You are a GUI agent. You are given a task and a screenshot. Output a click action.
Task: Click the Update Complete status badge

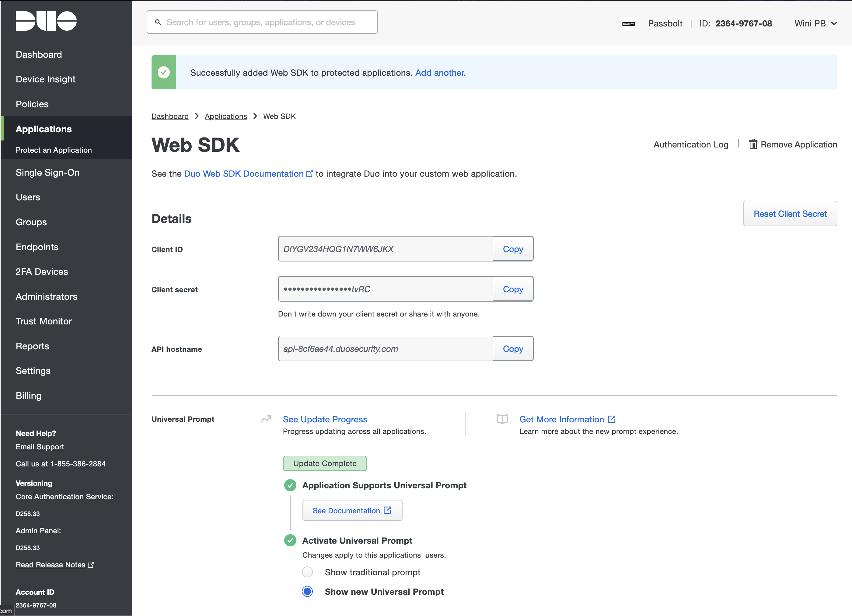pos(325,463)
